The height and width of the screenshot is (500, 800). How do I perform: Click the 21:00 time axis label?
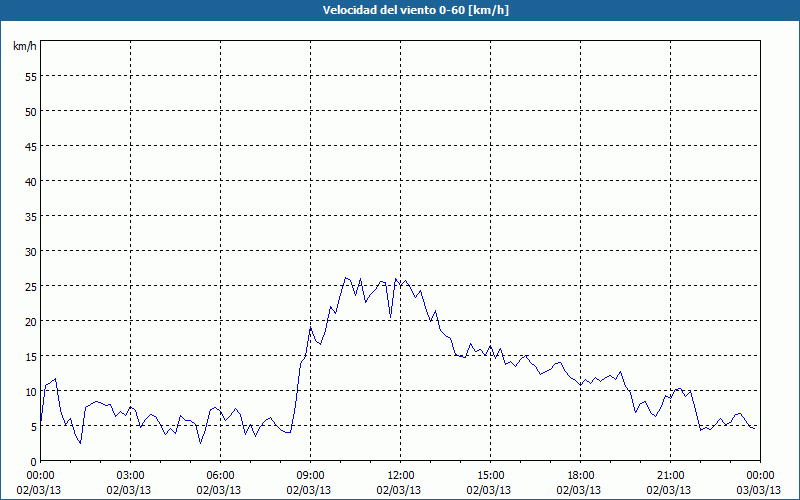coord(670,476)
